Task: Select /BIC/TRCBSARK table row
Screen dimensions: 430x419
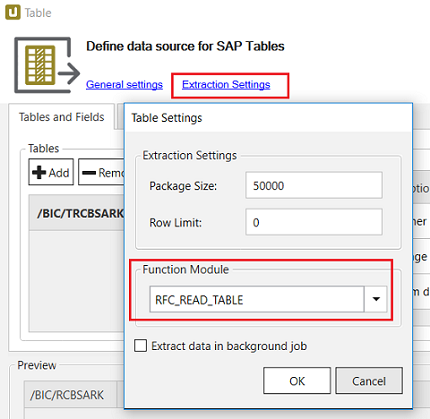Action: tap(77, 213)
